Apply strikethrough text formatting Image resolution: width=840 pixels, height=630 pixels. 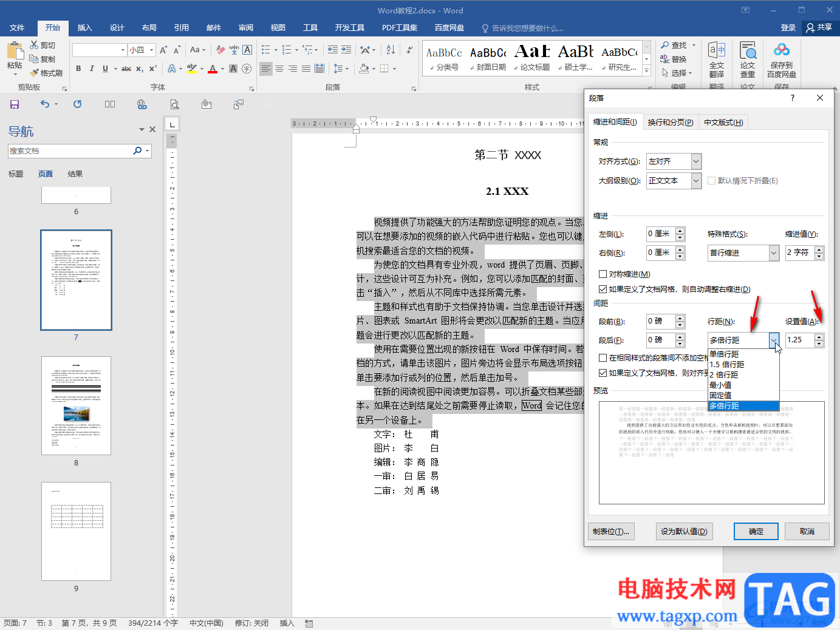pos(126,69)
